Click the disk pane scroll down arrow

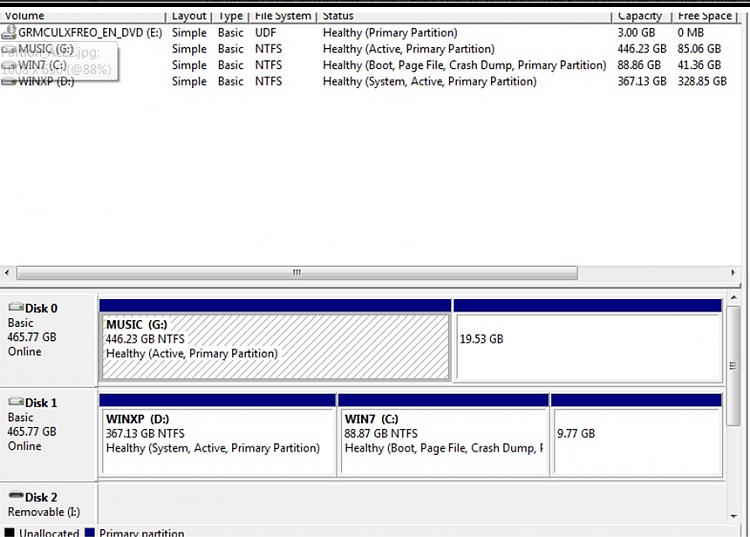(733, 516)
